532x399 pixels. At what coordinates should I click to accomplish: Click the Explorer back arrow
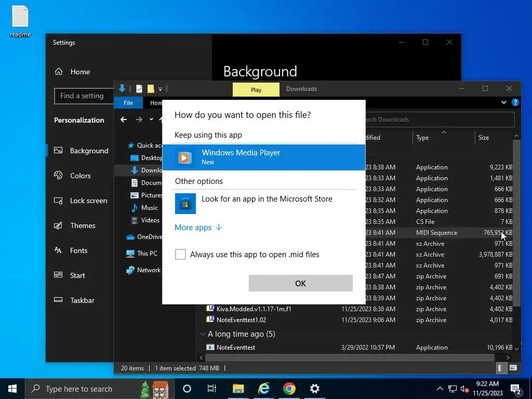tap(124, 119)
